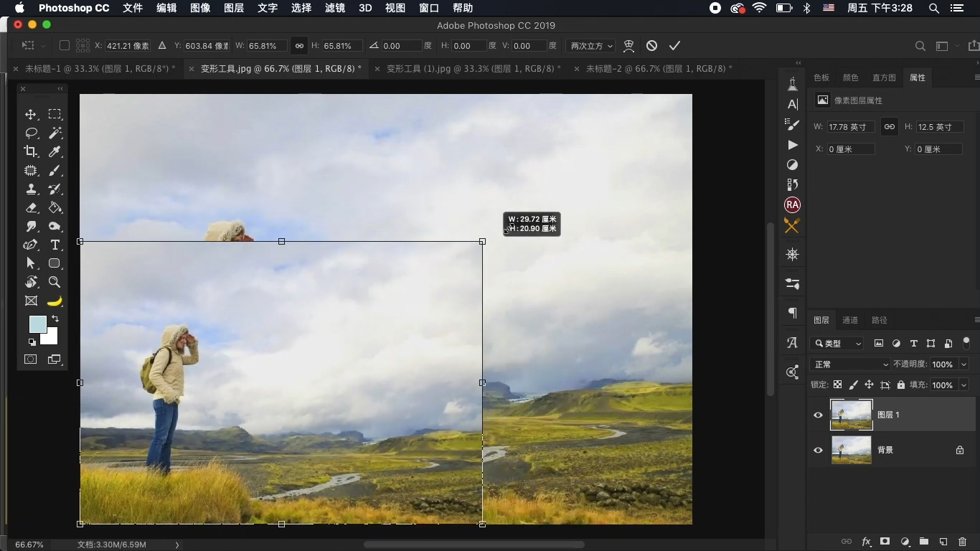Open the layer style fx menu

pos(866,542)
